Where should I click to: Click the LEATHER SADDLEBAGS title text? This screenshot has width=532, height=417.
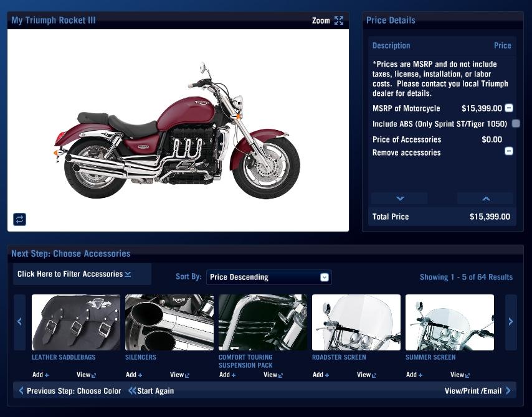(64, 357)
